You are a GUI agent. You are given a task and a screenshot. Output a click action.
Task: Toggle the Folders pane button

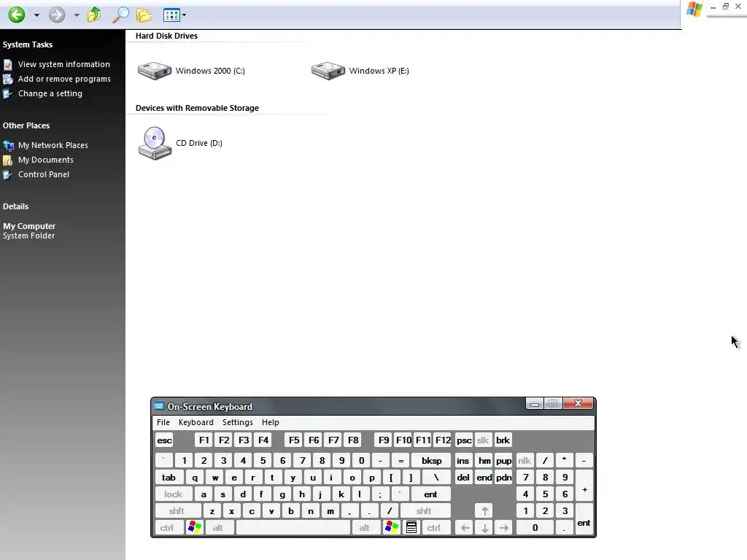tap(144, 15)
